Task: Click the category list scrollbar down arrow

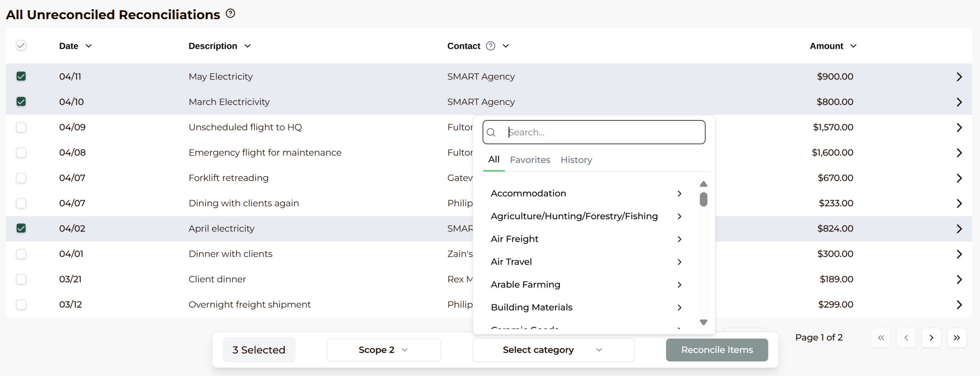Action: [x=703, y=322]
